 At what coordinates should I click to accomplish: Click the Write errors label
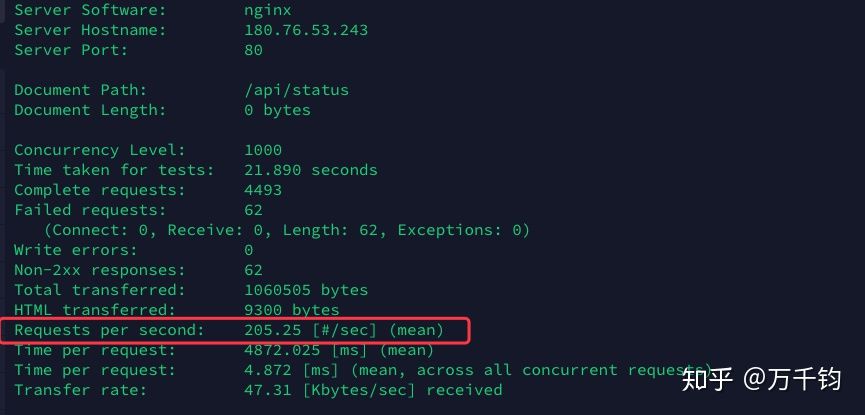tap(76, 250)
